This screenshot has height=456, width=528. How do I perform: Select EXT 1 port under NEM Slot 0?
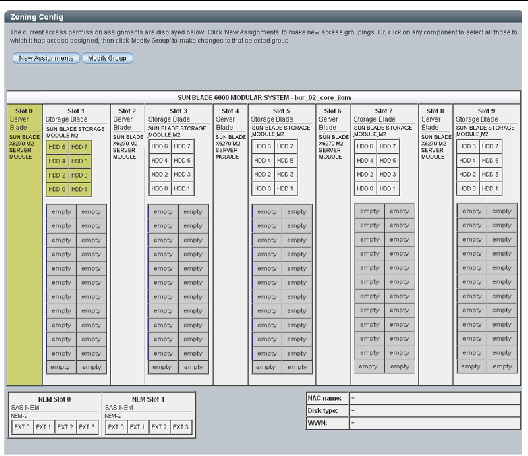pyautogui.click(x=43, y=427)
